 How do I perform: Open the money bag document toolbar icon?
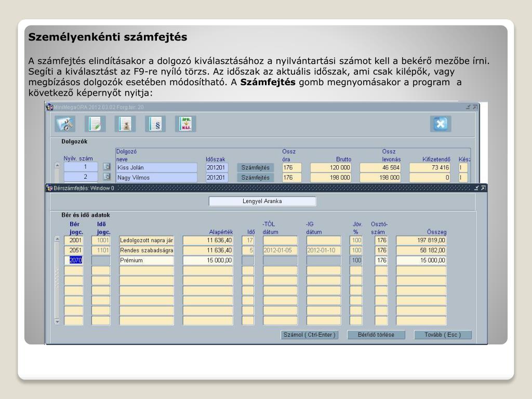tap(125, 124)
